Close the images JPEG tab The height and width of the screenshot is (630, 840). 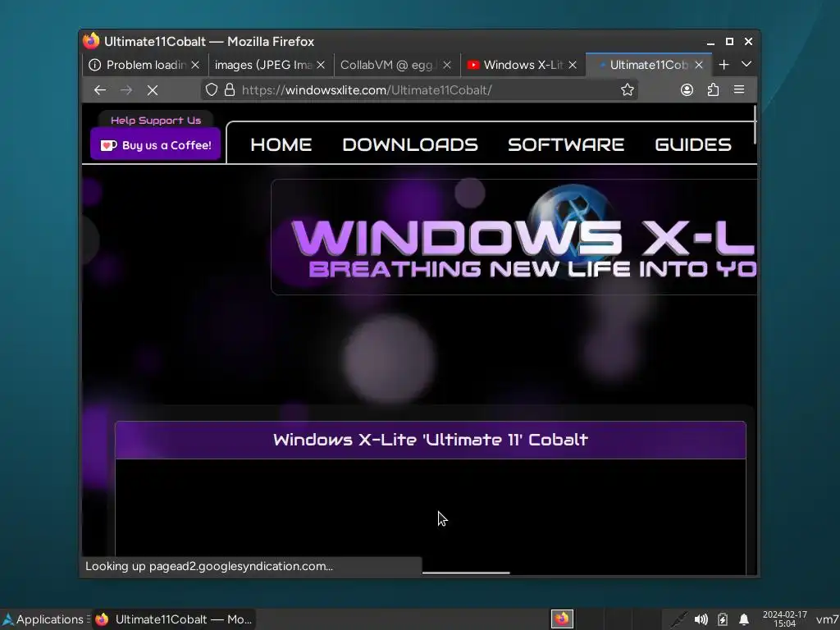click(321, 65)
